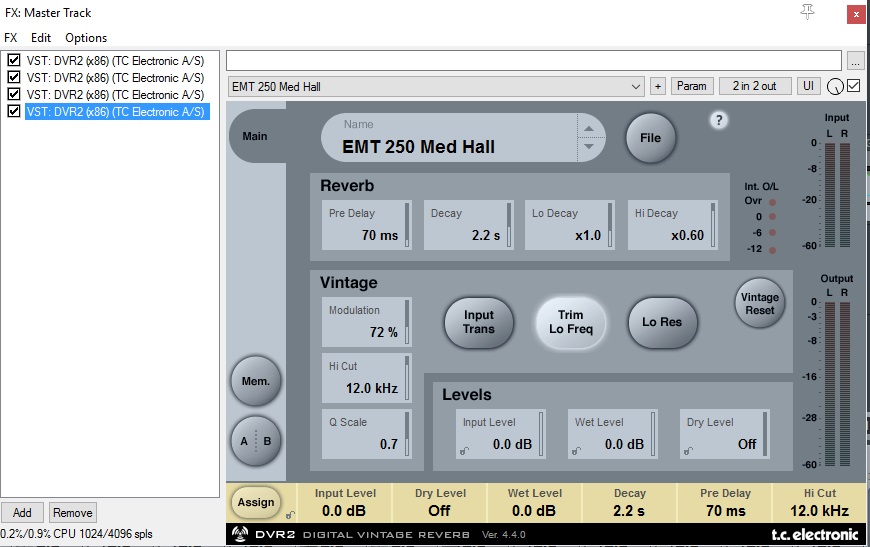Screen dimensions: 870x547
Task: Click the Pre Delay 70 ms field
Action: [367, 225]
